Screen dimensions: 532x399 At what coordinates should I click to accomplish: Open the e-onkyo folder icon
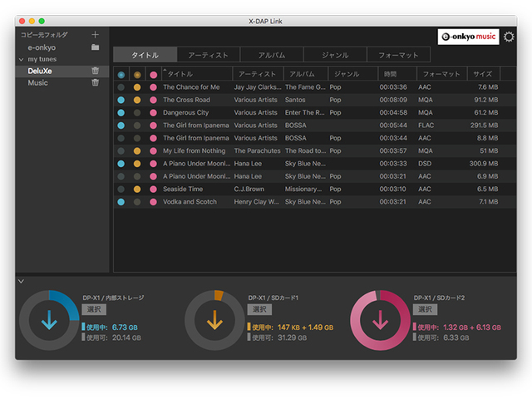point(95,47)
